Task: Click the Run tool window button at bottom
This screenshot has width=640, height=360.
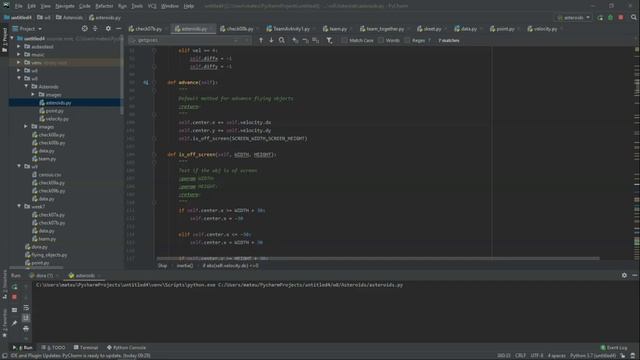Action: click(x=23, y=348)
